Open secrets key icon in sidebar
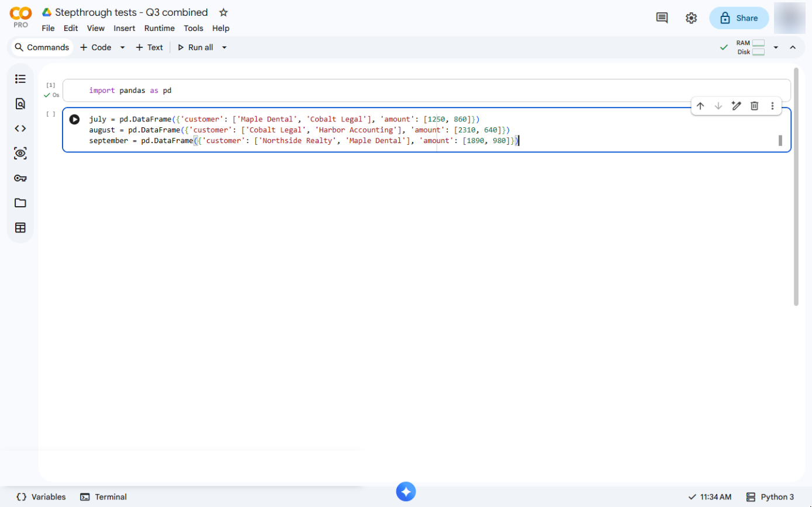The image size is (812, 507). (x=20, y=178)
